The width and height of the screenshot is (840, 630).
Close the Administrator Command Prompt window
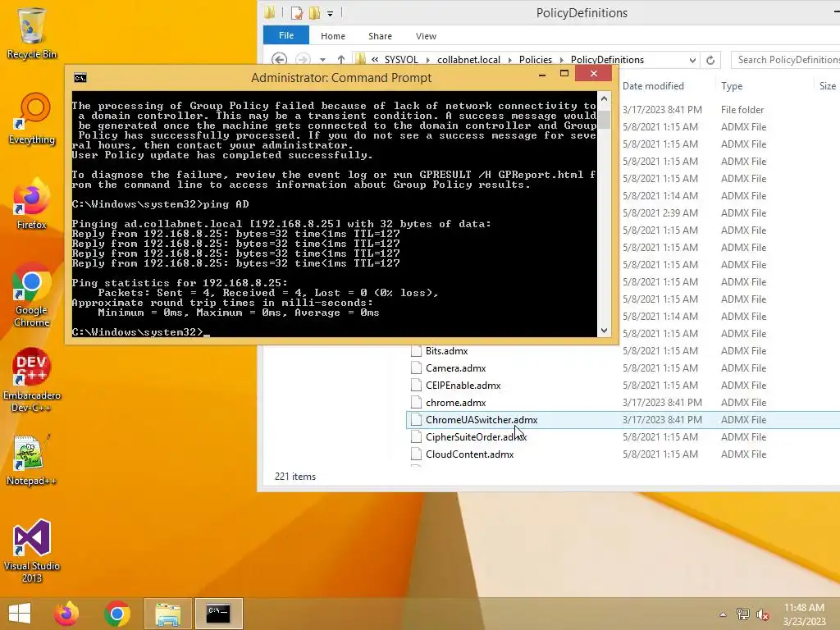coord(594,73)
